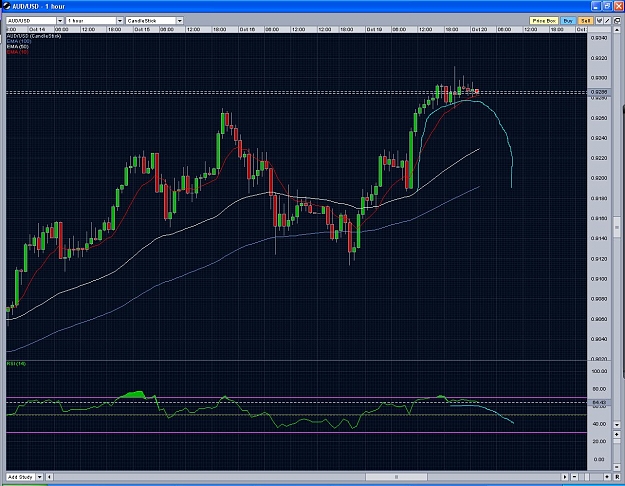Click the 0.9200 price axis label
The width and height of the screenshot is (625, 486).
[599, 178]
